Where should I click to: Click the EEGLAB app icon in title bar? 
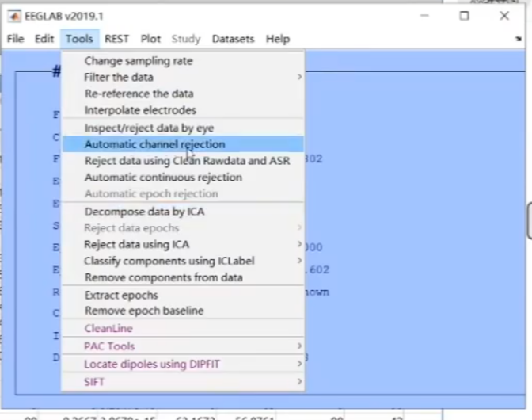pos(13,16)
